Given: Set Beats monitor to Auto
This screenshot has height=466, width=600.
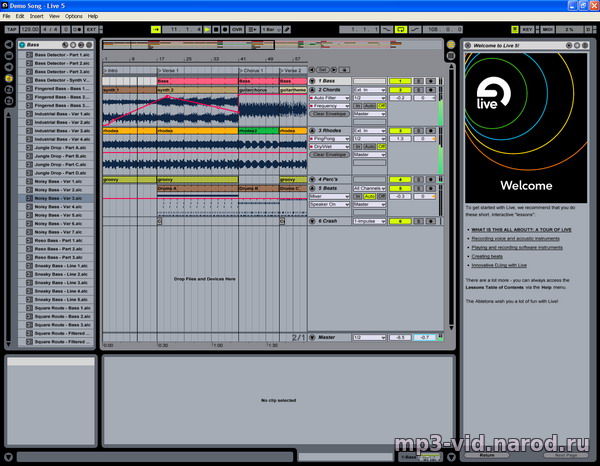Looking at the screenshot, I should (369, 196).
